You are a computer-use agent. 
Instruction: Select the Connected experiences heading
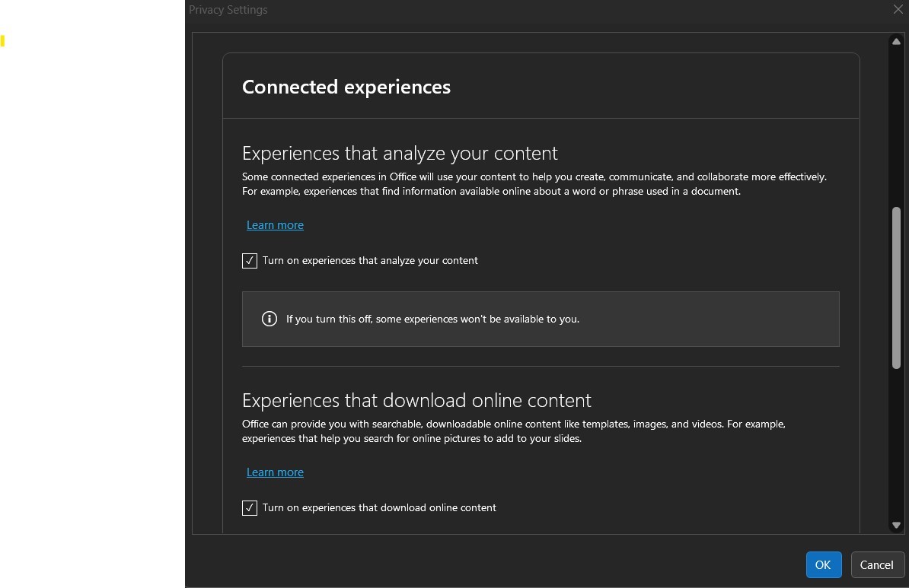pos(346,87)
